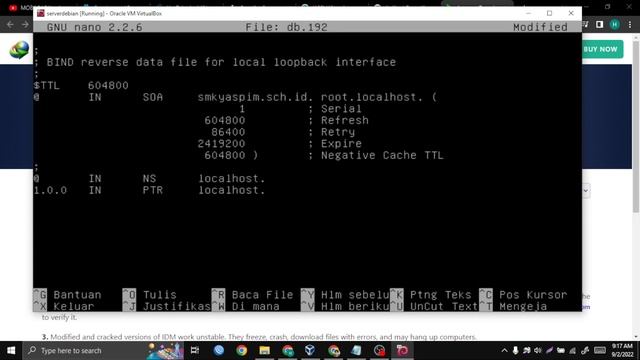This screenshot has width=640, height=360.
Task: Open Task View on the taskbar
Action: click(x=195, y=350)
